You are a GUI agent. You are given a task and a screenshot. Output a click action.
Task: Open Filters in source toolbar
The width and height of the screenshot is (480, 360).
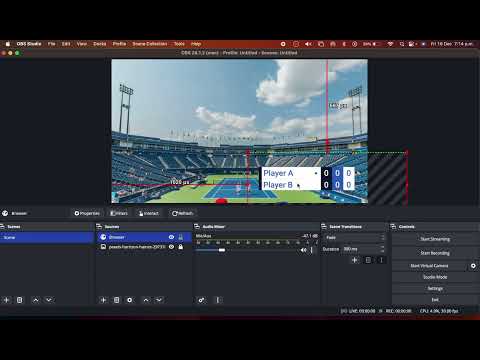(x=119, y=213)
